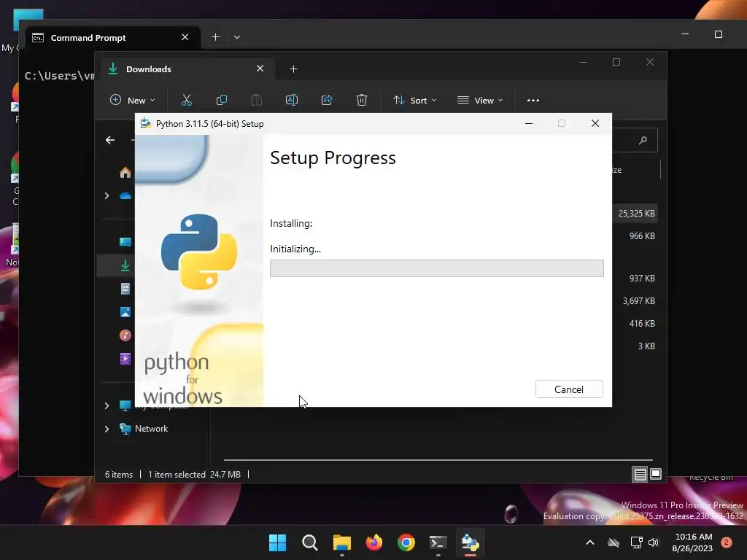Open the Sort dropdown menu
This screenshot has width=747, height=560.
pyautogui.click(x=414, y=100)
